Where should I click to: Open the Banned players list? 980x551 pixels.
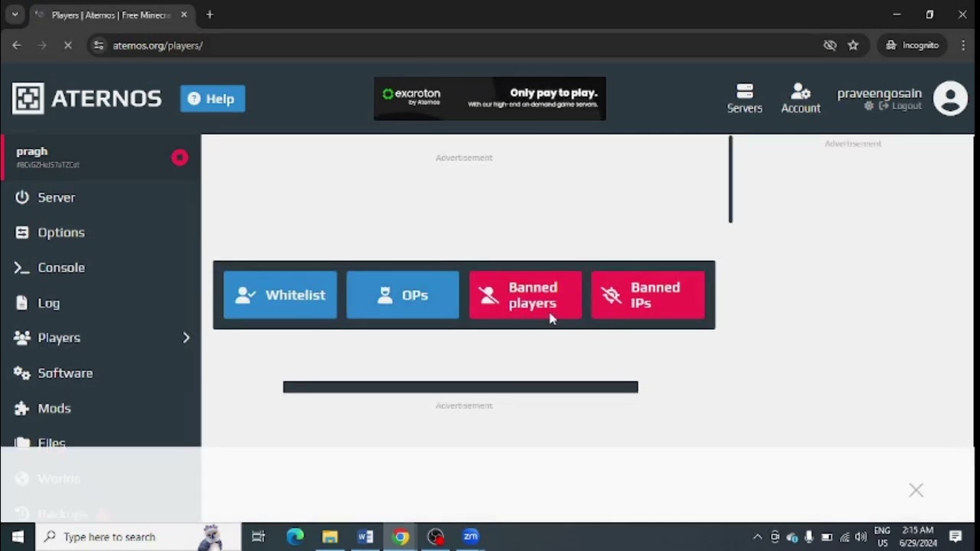(x=525, y=295)
